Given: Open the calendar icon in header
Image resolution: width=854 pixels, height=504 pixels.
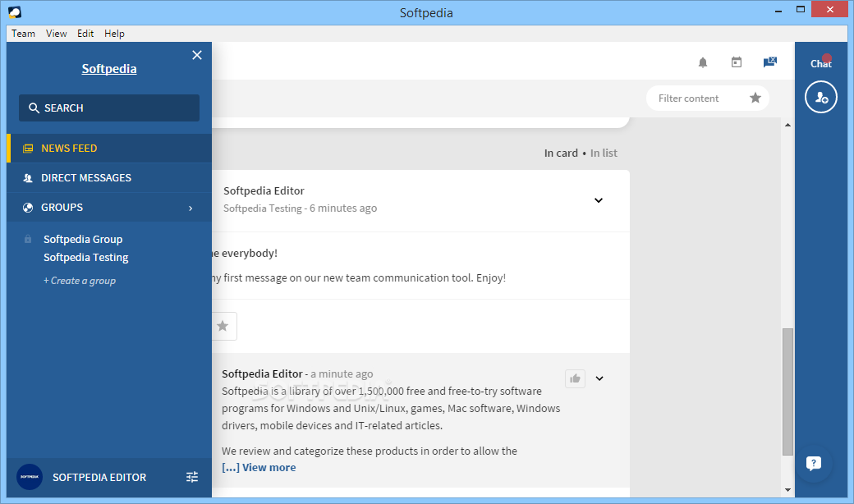Looking at the screenshot, I should (x=737, y=62).
